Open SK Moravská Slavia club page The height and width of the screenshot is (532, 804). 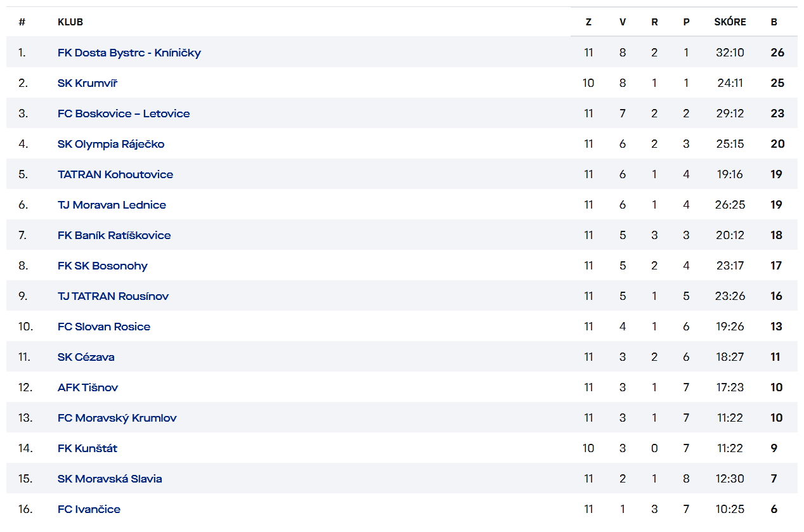(x=110, y=479)
